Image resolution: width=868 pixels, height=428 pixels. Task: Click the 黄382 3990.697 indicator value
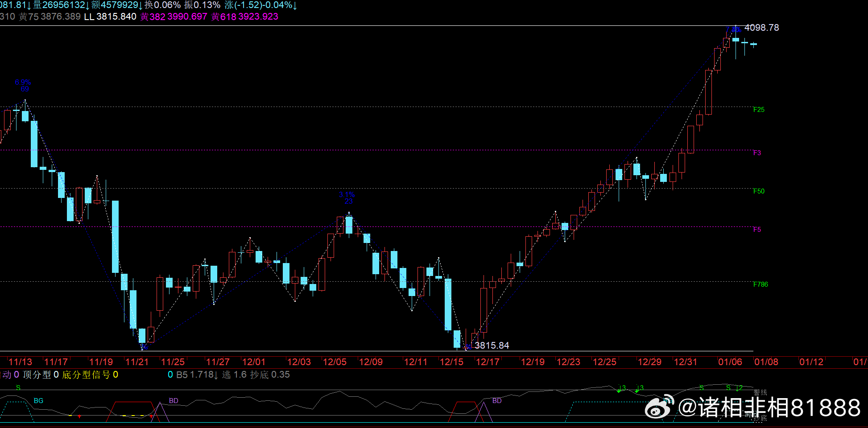click(174, 16)
